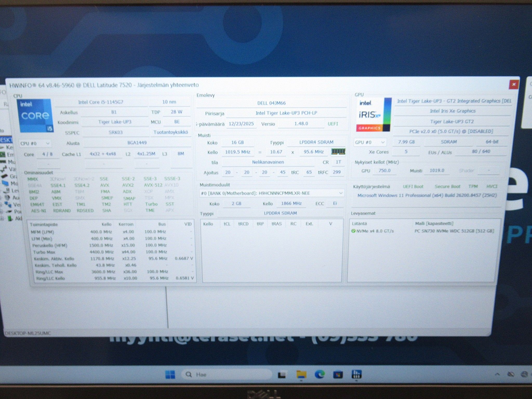Open the Windows Start menu

click(170, 375)
